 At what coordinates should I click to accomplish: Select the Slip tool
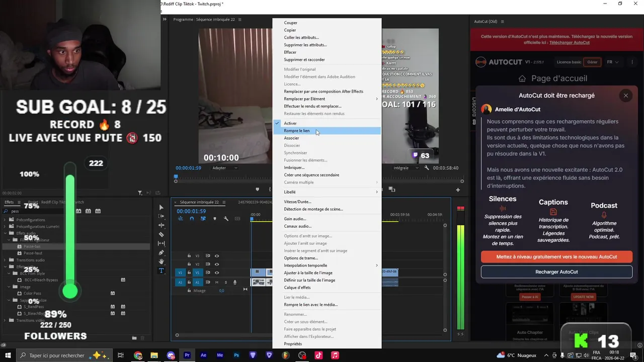click(161, 243)
